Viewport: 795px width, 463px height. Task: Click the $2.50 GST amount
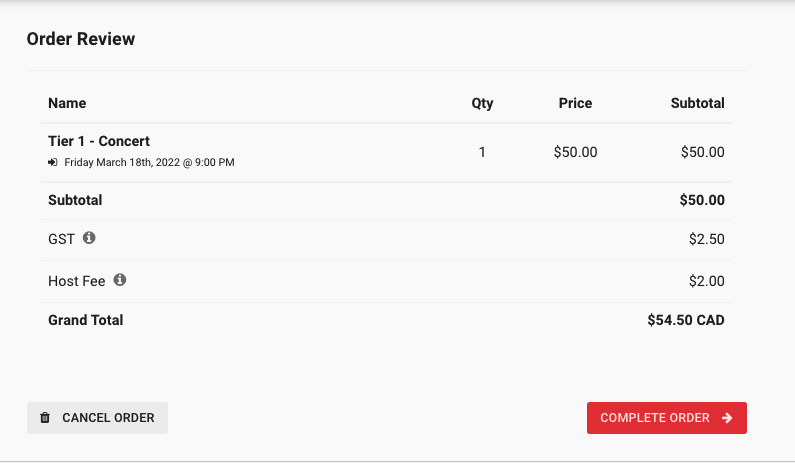point(706,239)
